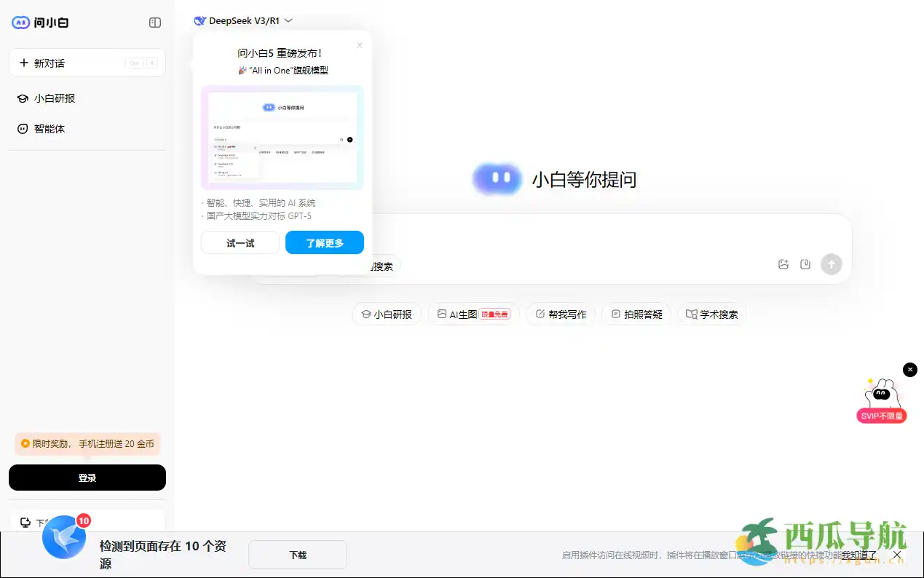Activate the 拍照答疑 mode
This screenshot has height=578, width=924.
coord(636,314)
